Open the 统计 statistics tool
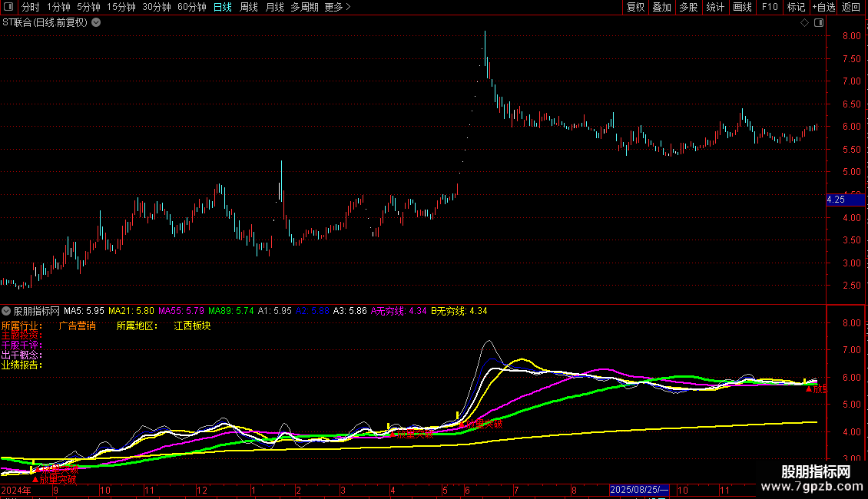The height and width of the screenshot is (499, 868). point(715,7)
